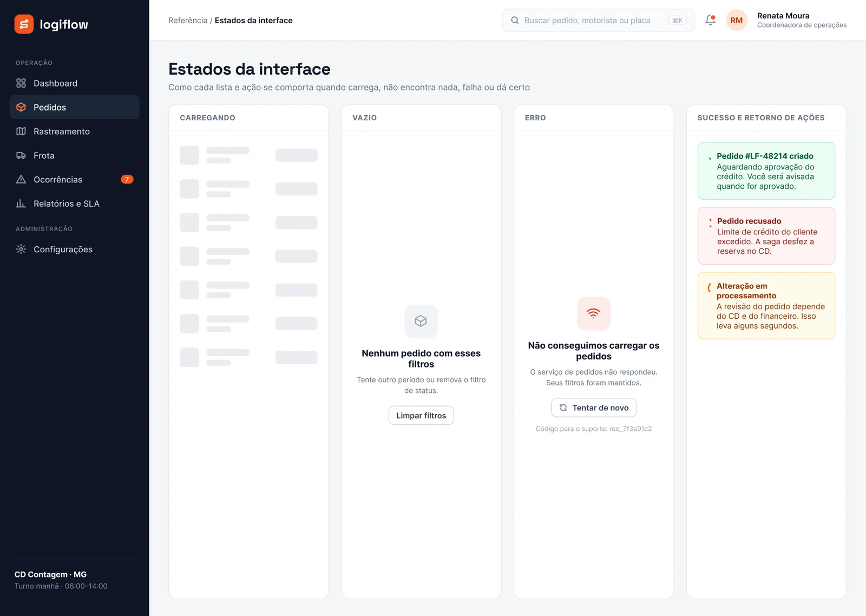Image resolution: width=866 pixels, height=616 pixels.
Task: Select Rastreamento in the sidebar
Action: coord(75,132)
